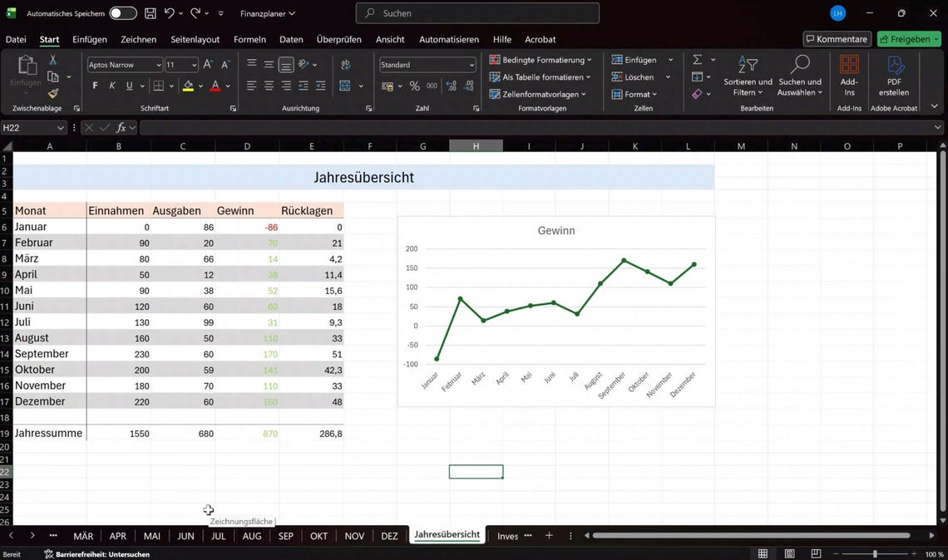The height and width of the screenshot is (560, 948).
Task: Open the JUL worksheet tab
Action: 218,536
